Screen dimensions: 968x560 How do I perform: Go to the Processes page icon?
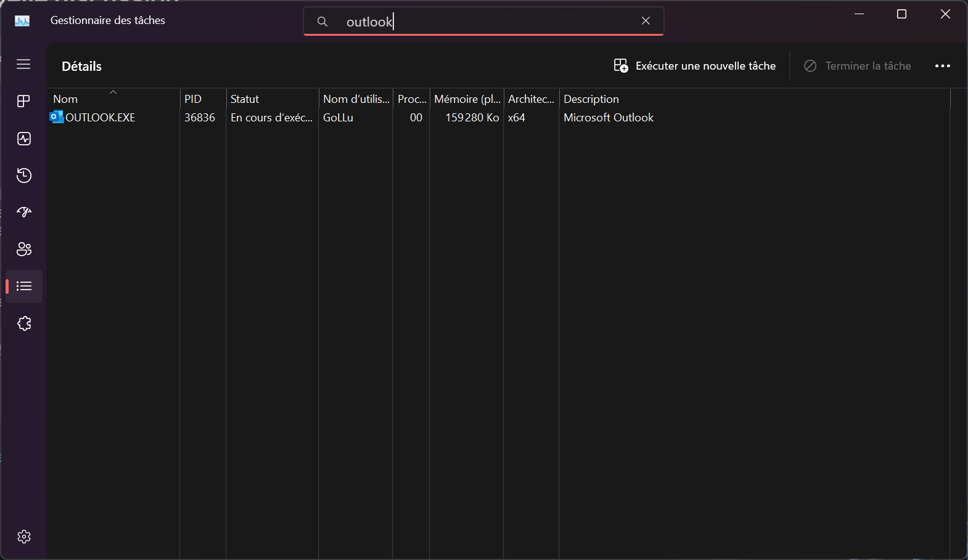click(x=23, y=101)
